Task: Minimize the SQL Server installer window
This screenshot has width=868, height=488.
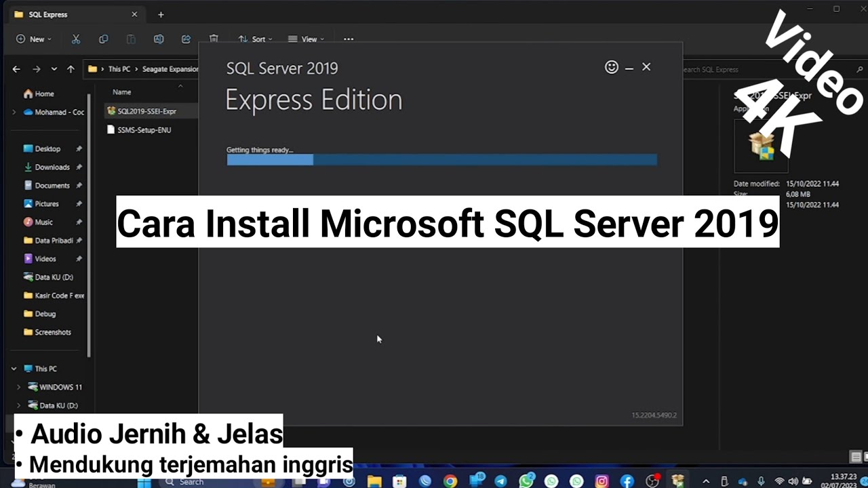Action: coord(629,67)
